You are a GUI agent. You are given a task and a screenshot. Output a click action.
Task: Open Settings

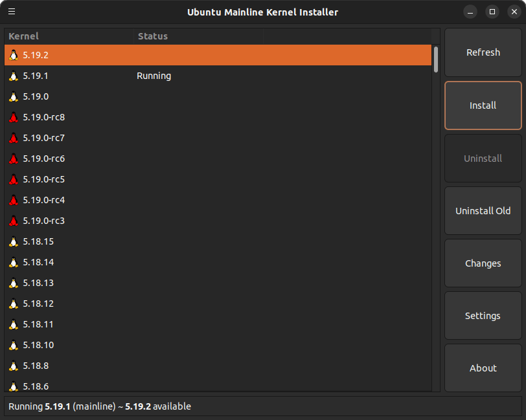[x=483, y=316]
